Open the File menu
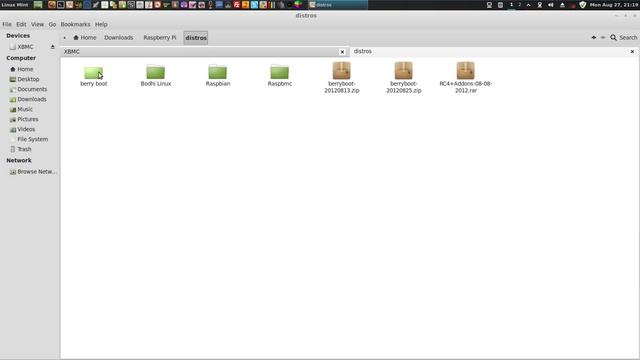 (7, 24)
